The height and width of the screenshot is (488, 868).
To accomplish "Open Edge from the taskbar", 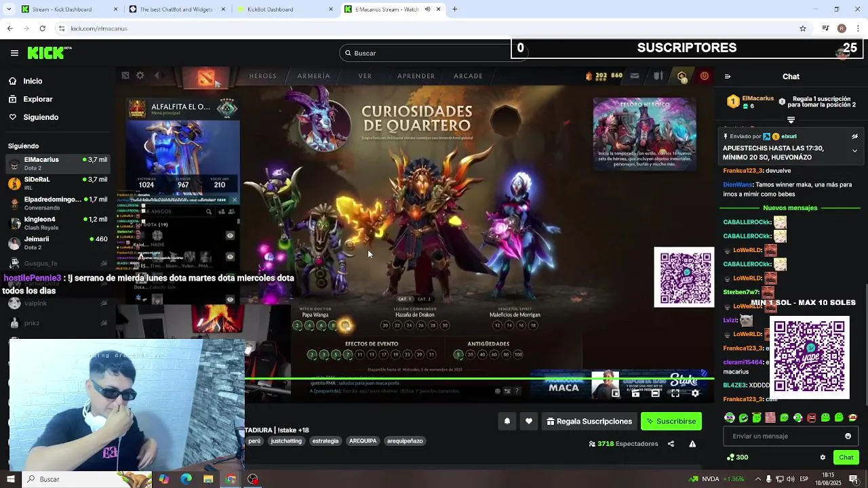I will [x=186, y=479].
